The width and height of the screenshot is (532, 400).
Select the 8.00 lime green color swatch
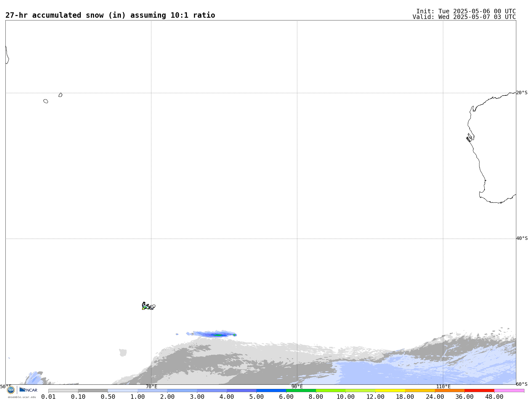coord(331,391)
